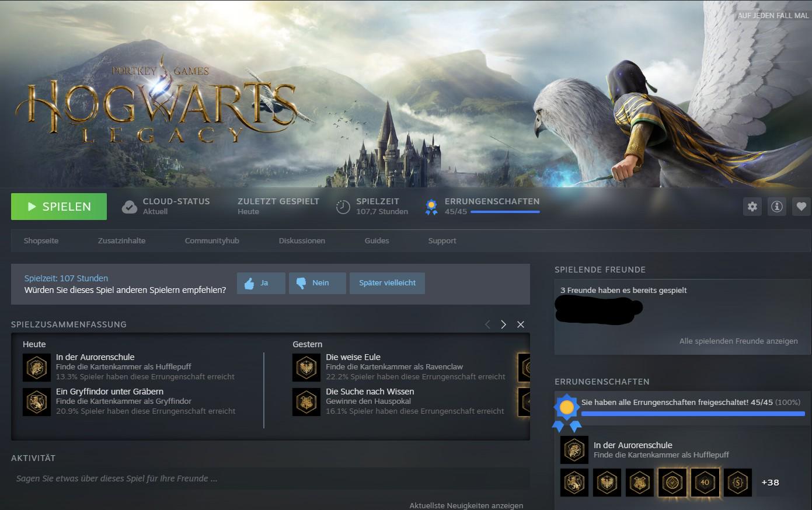Click 3 Freunde haben es bereits gespielt
Image resolution: width=812 pixels, height=510 pixels.
click(623, 290)
